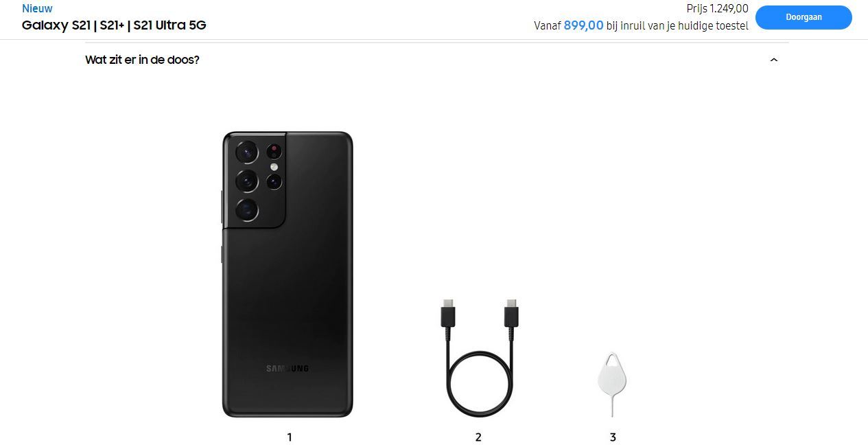Click the left USB-C connector plug

click(x=448, y=314)
